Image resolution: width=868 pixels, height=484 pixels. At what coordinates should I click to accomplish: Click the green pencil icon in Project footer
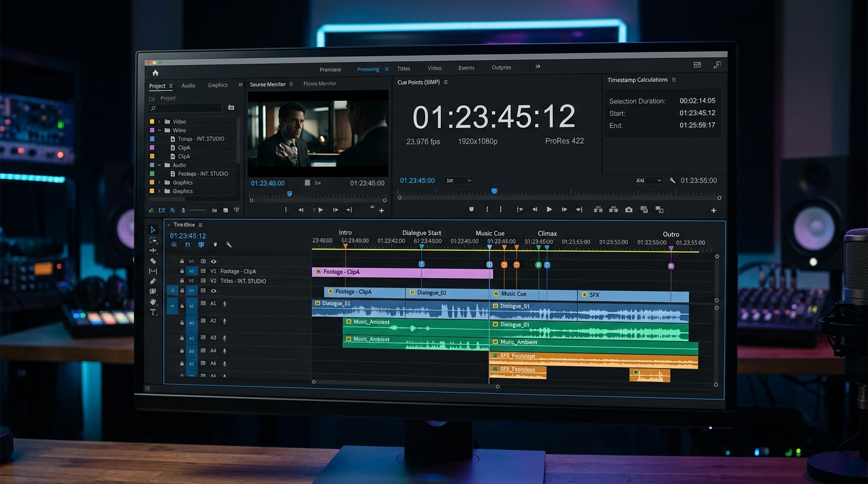click(x=151, y=210)
